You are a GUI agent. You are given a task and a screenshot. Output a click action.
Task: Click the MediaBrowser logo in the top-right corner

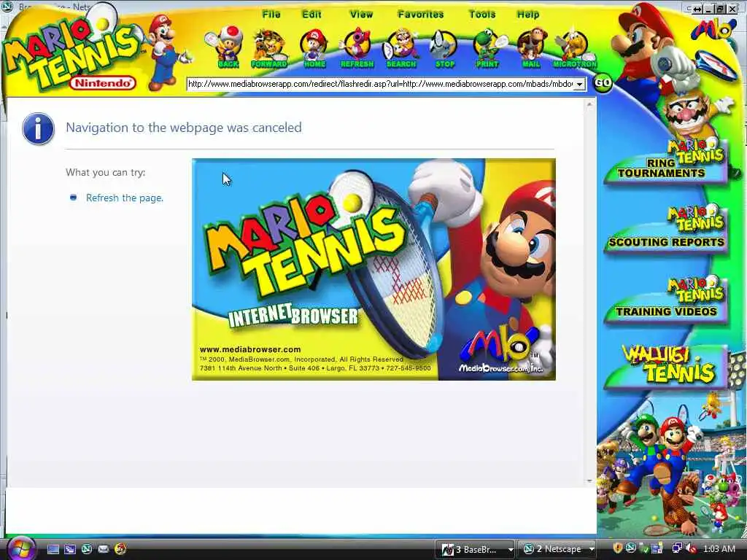(713, 28)
